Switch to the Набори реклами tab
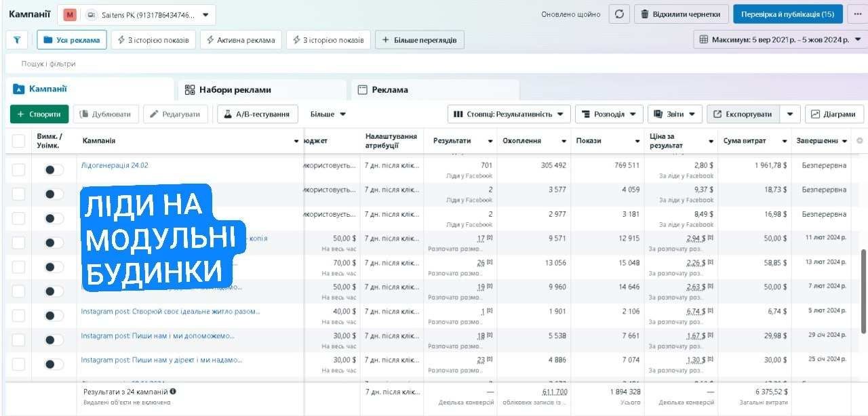Viewport: 868px width, 416px height. (x=262, y=89)
